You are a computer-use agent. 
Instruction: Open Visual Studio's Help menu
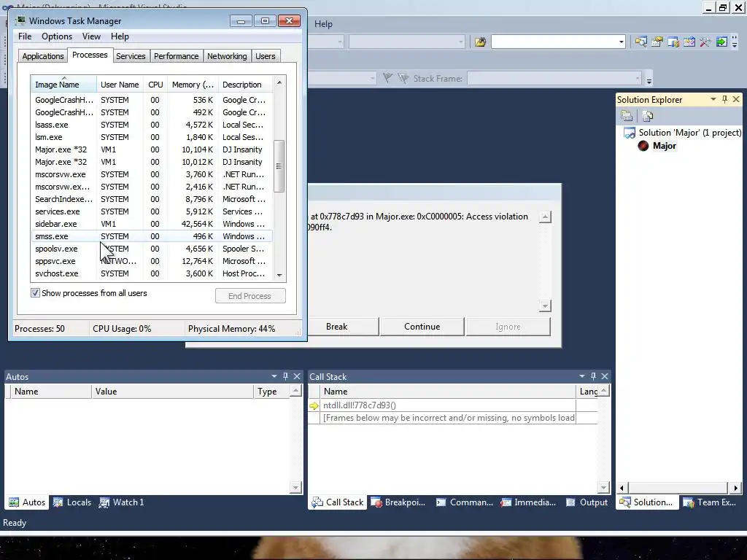[x=323, y=24]
